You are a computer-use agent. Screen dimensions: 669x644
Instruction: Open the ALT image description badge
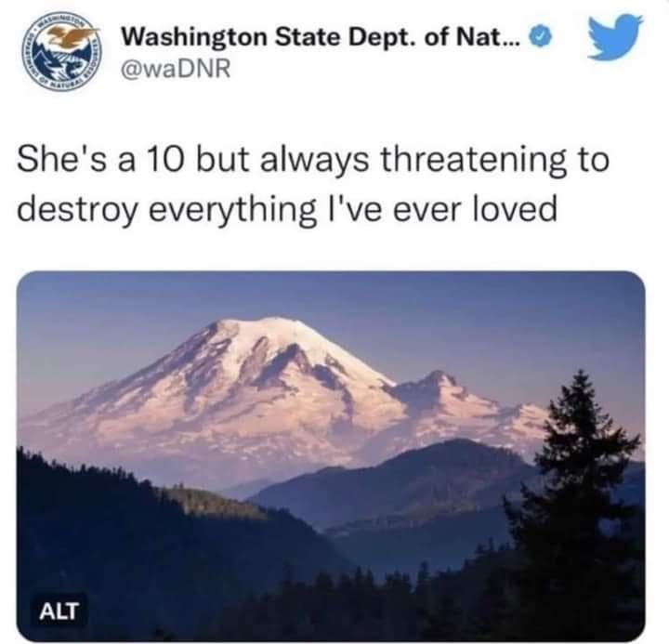click(x=59, y=611)
